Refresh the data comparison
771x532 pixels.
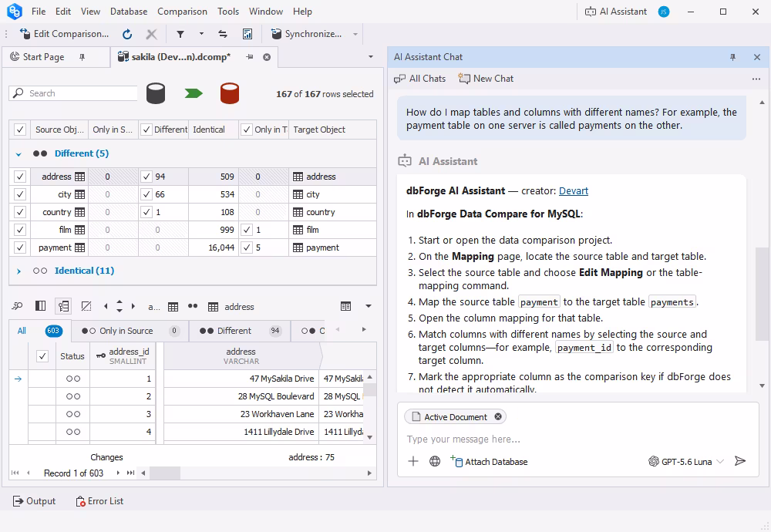tap(127, 34)
